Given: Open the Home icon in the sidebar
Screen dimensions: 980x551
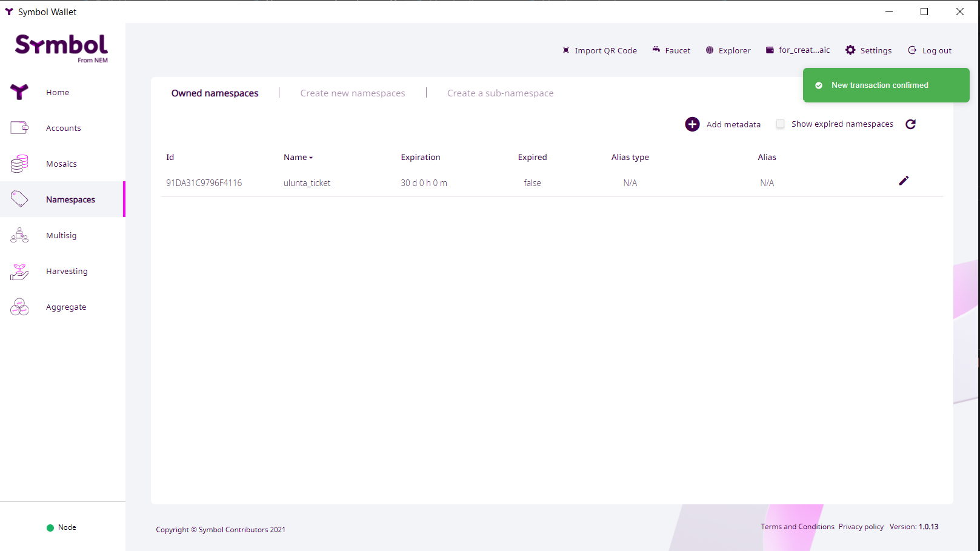Looking at the screenshot, I should 19,92.
